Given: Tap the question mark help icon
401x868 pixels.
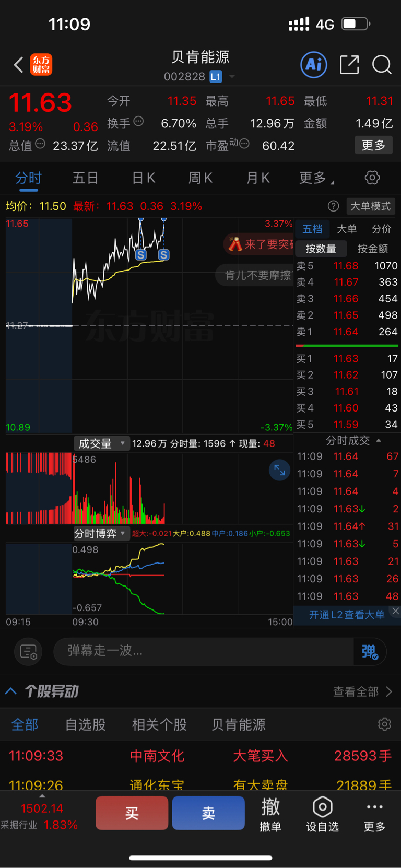Looking at the screenshot, I should pos(333,206).
